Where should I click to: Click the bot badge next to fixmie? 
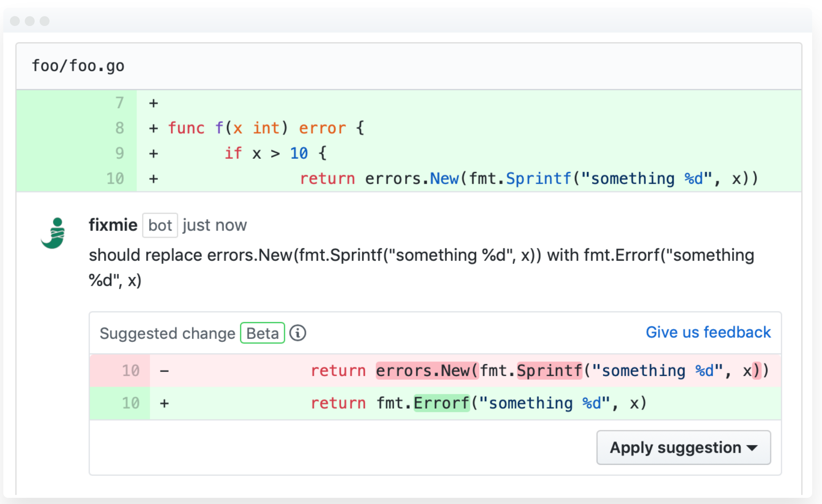click(x=160, y=225)
